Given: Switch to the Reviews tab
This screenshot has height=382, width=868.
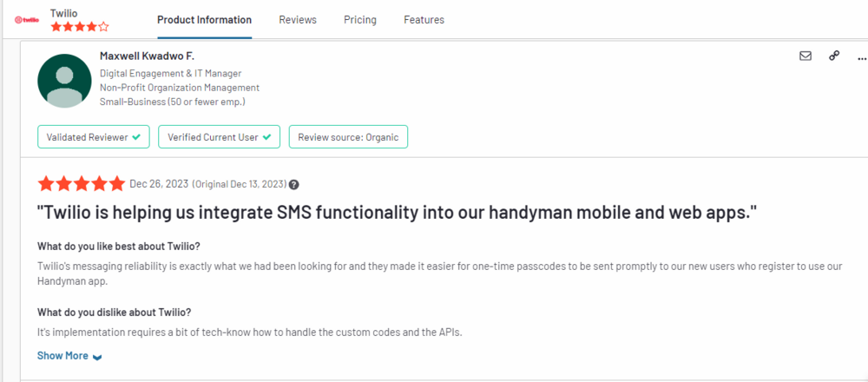Looking at the screenshot, I should (298, 20).
